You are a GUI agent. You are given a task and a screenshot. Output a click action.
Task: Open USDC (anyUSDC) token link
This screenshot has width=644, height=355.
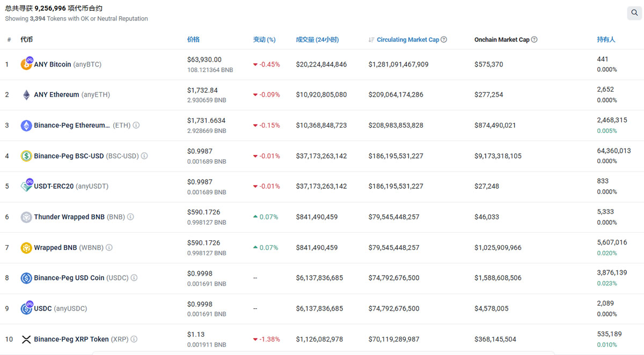coord(60,309)
